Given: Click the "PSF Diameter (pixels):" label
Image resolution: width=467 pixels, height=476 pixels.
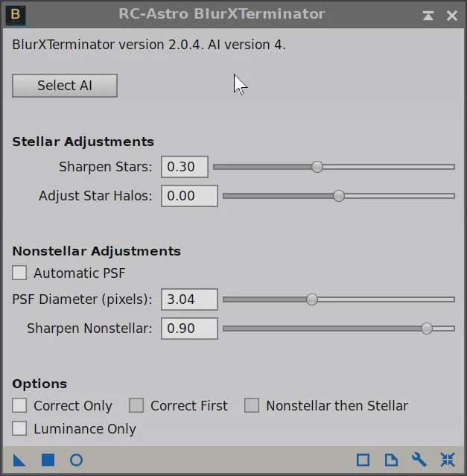Looking at the screenshot, I should point(82,299).
